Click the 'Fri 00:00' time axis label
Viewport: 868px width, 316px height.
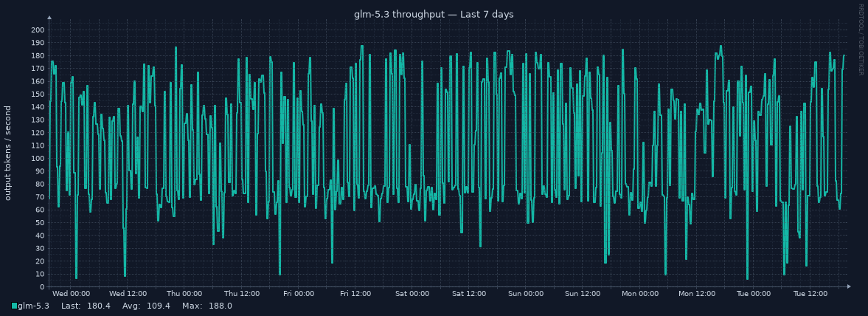(x=299, y=294)
